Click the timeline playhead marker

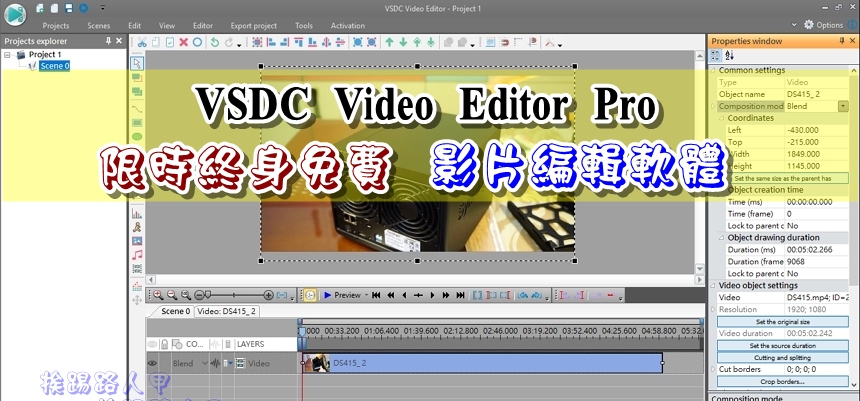tap(302, 332)
